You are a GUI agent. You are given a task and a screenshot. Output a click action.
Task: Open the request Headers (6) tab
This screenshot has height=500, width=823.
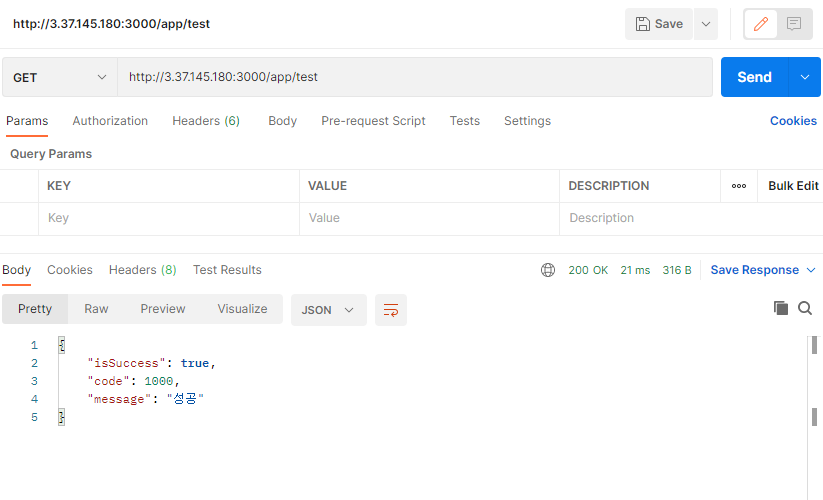[x=206, y=121]
